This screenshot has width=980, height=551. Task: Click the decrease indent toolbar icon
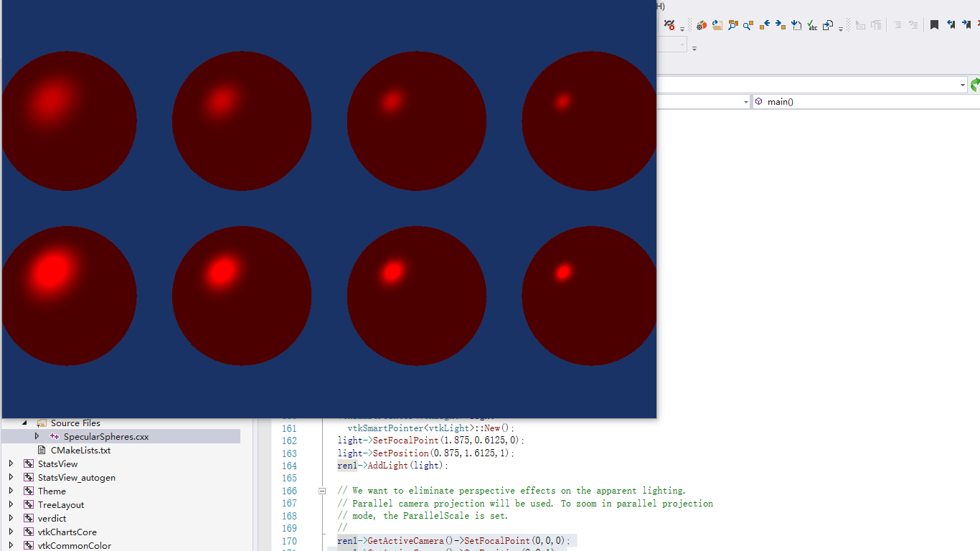point(860,24)
